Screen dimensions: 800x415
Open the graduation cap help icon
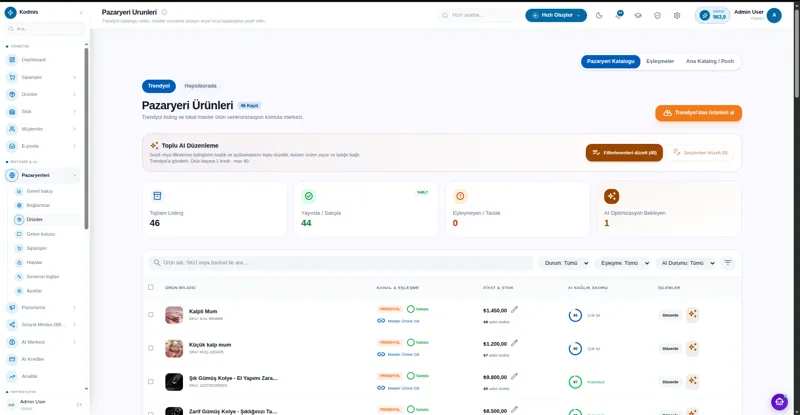638,15
